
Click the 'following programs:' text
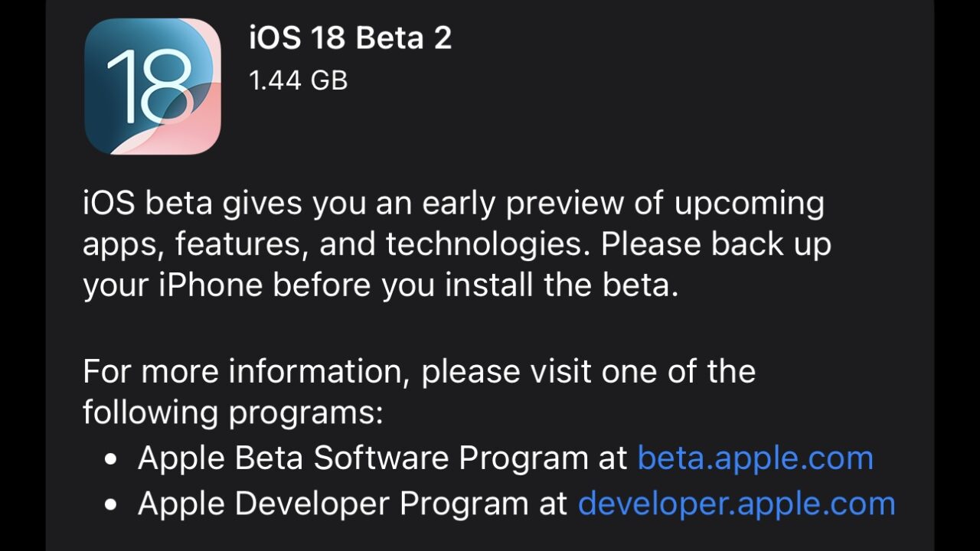click(x=232, y=412)
